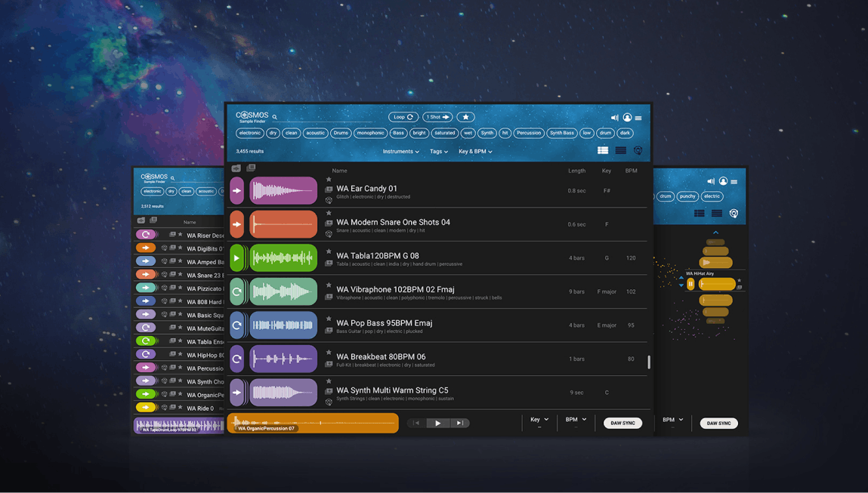Switch to compact list view icon
Screen dimensions: 868x493
[620, 150]
